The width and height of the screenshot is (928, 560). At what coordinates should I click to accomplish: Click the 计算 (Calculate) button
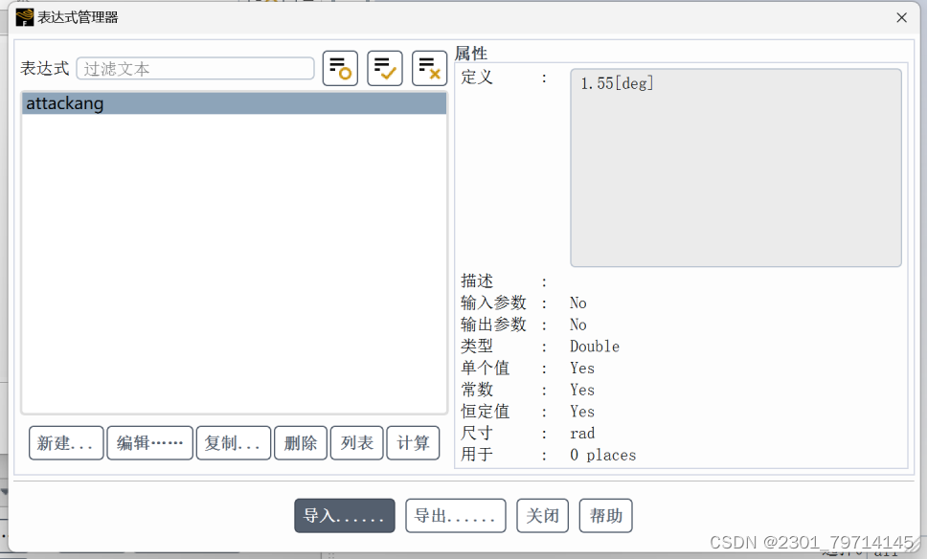click(x=413, y=442)
